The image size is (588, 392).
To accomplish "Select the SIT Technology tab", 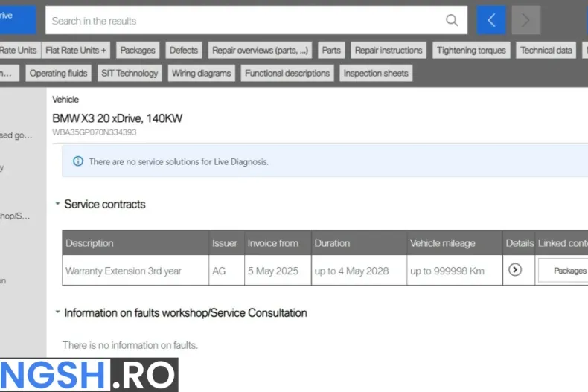I will 130,73.
